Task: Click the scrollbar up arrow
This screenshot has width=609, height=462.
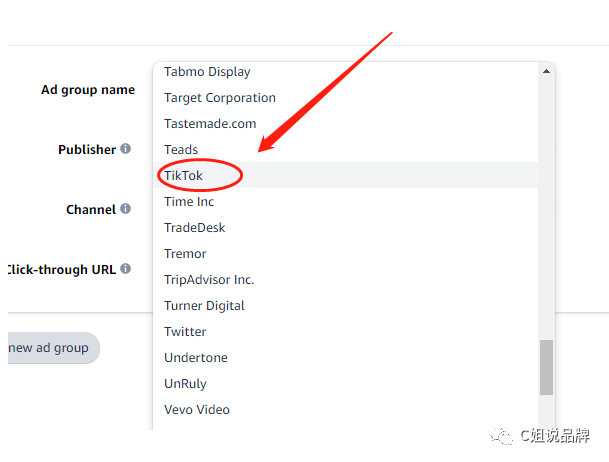Action: (x=546, y=71)
